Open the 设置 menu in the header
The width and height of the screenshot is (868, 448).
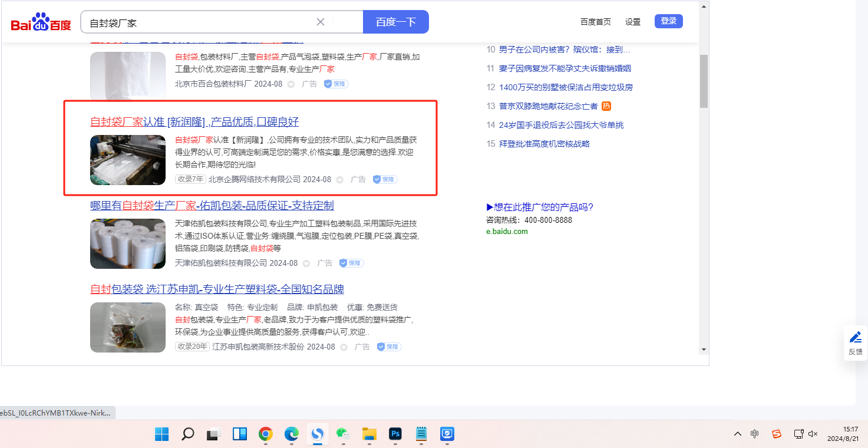[633, 22]
